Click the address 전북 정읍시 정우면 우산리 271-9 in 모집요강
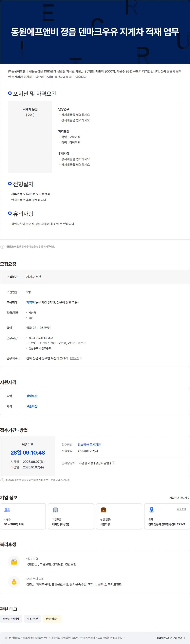 point(47,358)
